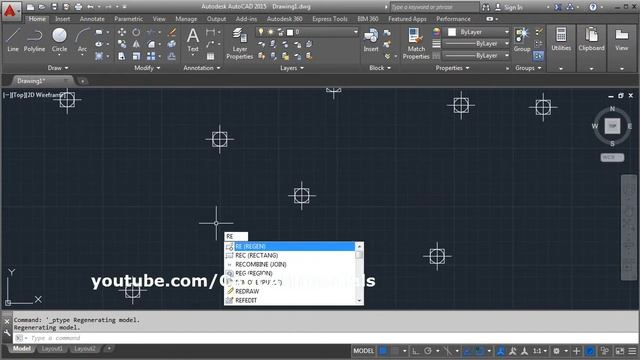Expand the Modify panel dropdown
Image resolution: width=640 pixels, height=360 pixels.
coord(147,68)
